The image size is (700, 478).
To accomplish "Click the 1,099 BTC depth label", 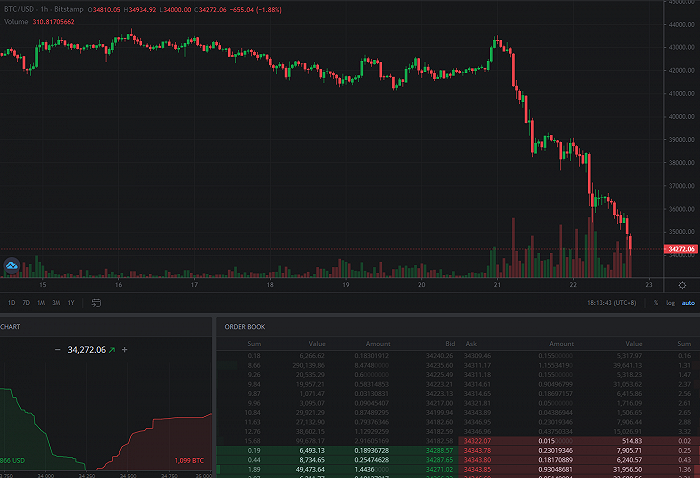I will click(x=189, y=461).
